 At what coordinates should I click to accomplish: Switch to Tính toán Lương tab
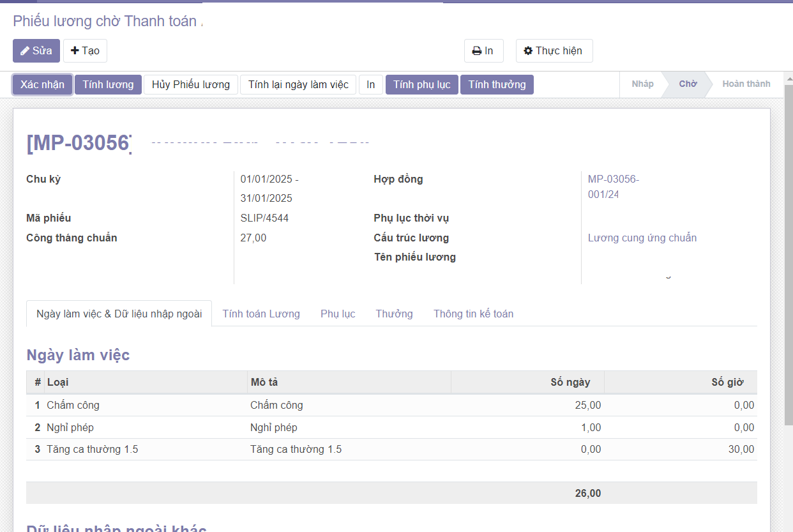tap(261, 314)
